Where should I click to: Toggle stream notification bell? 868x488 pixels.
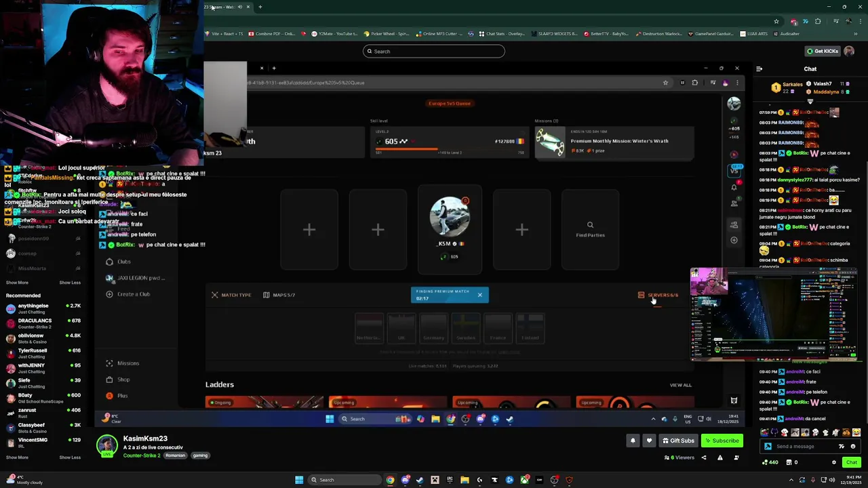point(633,441)
